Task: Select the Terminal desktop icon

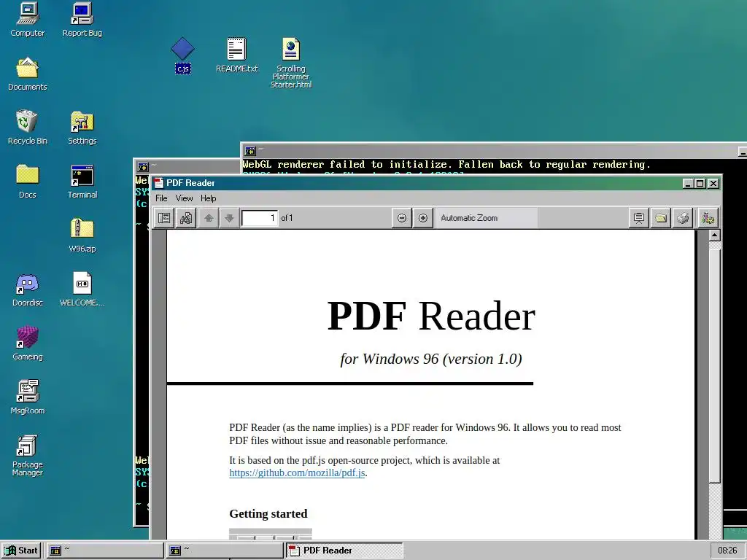Action: (82, 182)
